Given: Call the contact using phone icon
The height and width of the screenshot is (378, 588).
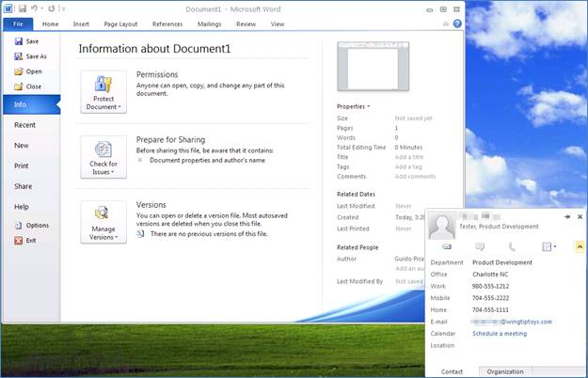Looking at the screenshot, I should tap(512, 246).
